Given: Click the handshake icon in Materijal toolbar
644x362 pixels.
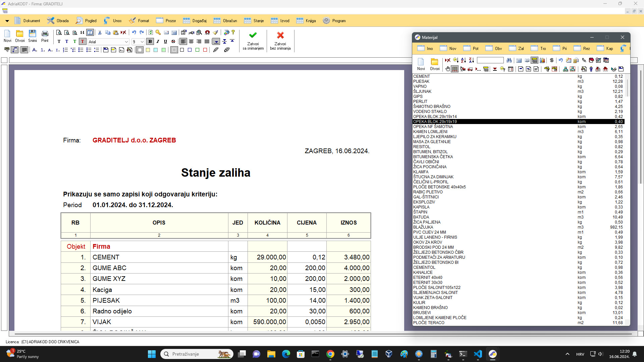Looking at the screenshot, I should point(613,69).
